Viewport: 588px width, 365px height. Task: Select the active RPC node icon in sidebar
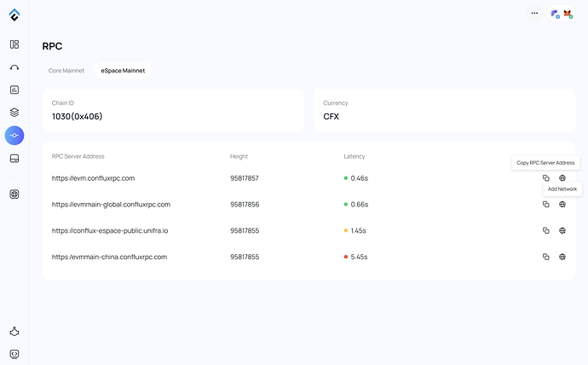click(14, 135)
